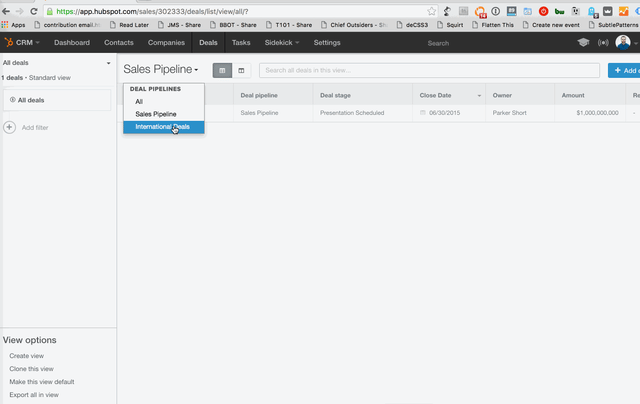
Task: Choose International Deals pipeline
Action: coord(164,127)
